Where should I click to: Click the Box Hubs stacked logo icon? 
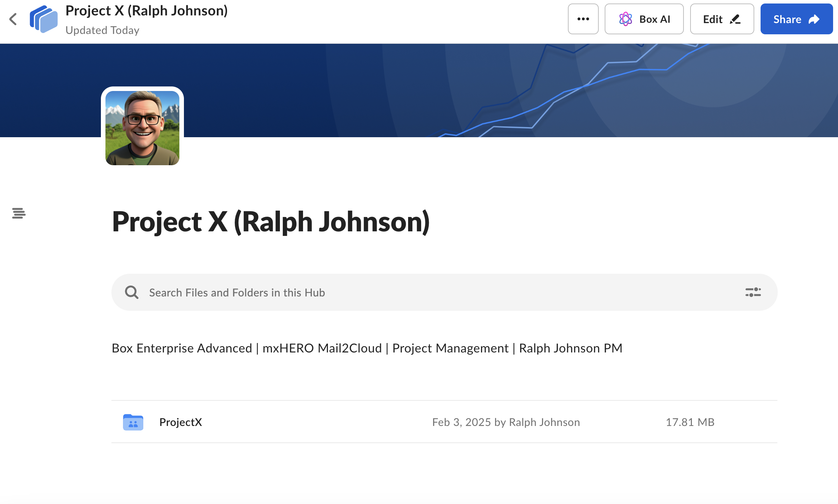[44, 19]
